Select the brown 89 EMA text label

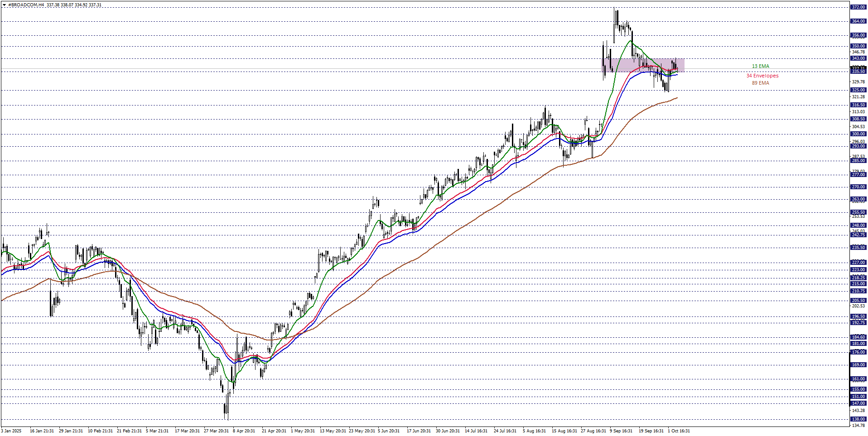tap(760, 83)
